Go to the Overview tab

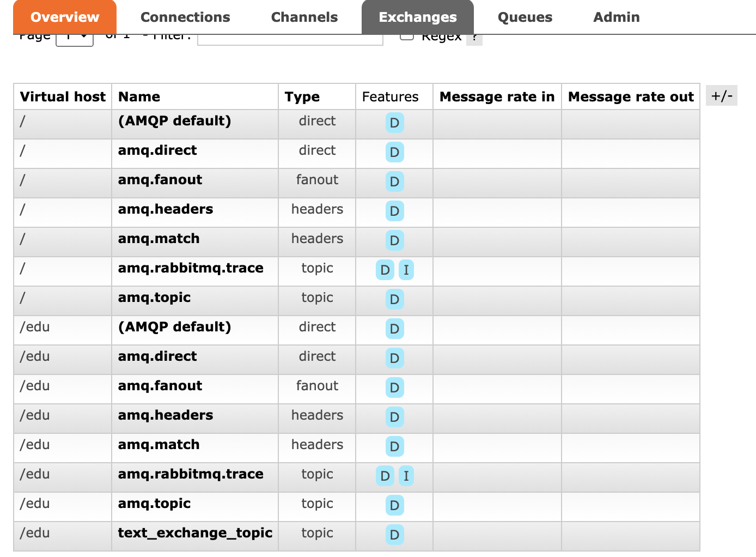tap(65, 17)
